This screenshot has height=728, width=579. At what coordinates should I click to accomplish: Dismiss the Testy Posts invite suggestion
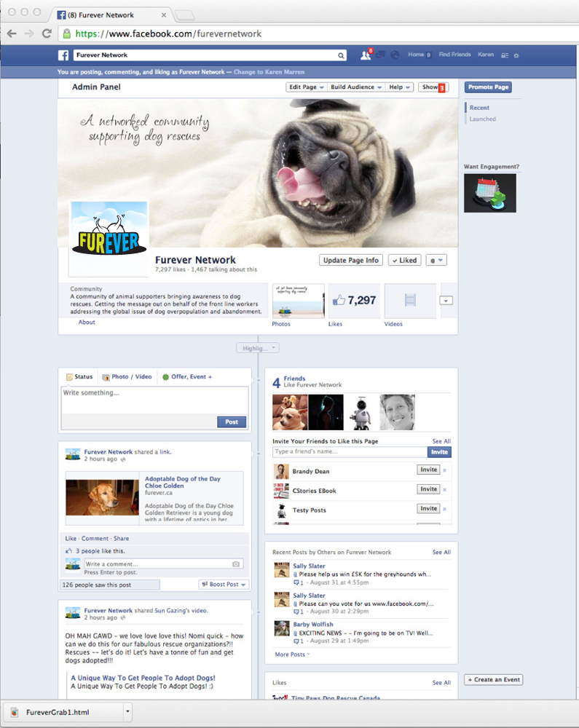coord(445,510)
